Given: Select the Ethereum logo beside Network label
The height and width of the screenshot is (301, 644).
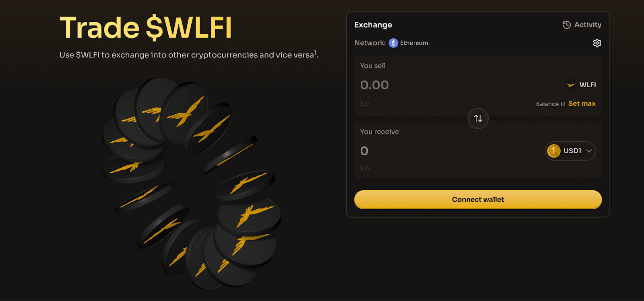Looking at the screenshot, I should (x=394, y=43).
